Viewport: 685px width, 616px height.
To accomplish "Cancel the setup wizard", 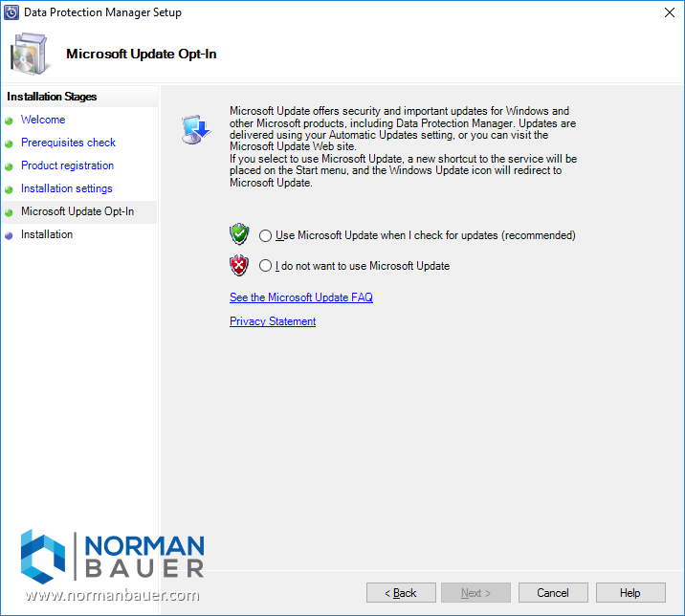I will [x=553, y=593].
